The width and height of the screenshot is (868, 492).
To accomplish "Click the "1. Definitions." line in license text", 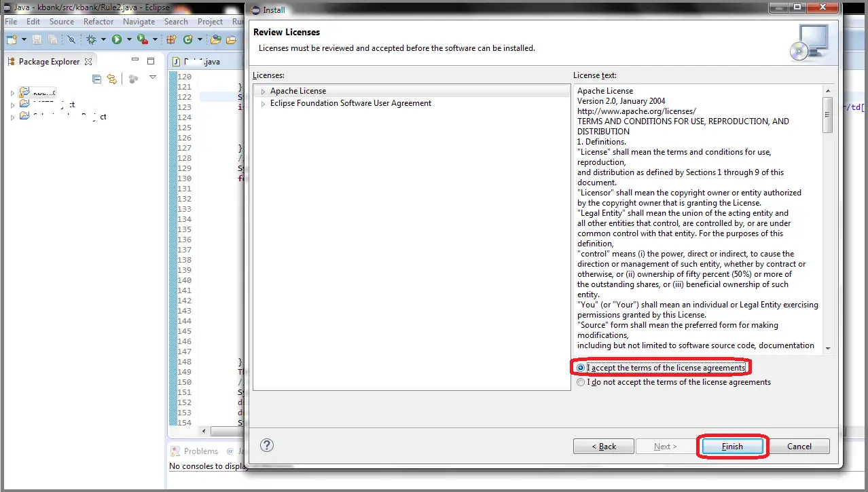I will coord(602,142).
